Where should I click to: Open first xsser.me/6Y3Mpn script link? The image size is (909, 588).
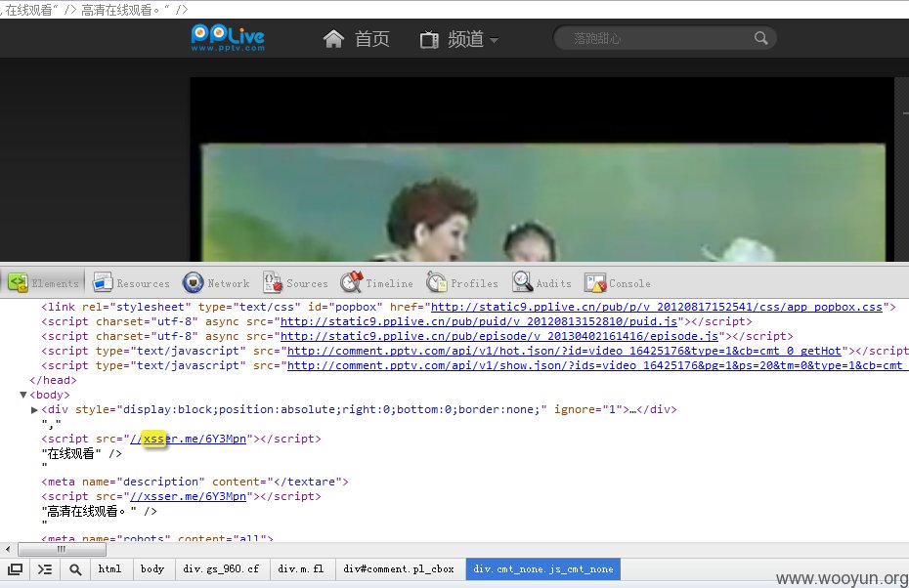188,439
